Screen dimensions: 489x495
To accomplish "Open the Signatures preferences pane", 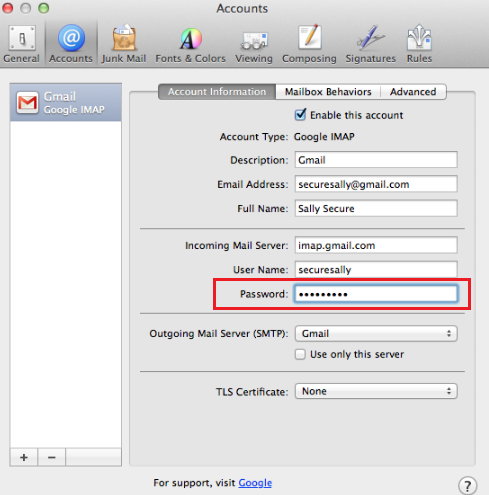I will pos(370,44).
